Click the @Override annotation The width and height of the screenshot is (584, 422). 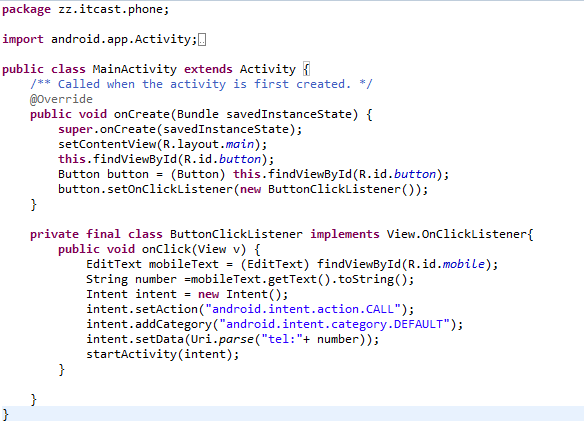tap(61, 99)
